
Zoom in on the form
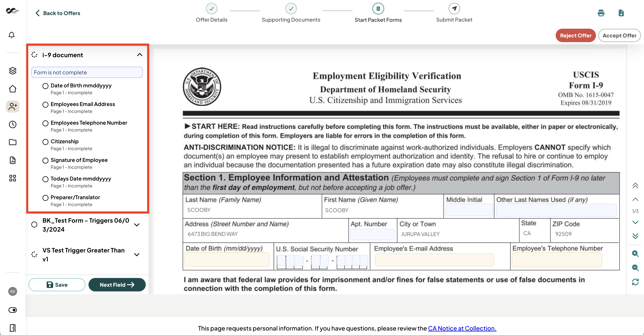[635, 254]
